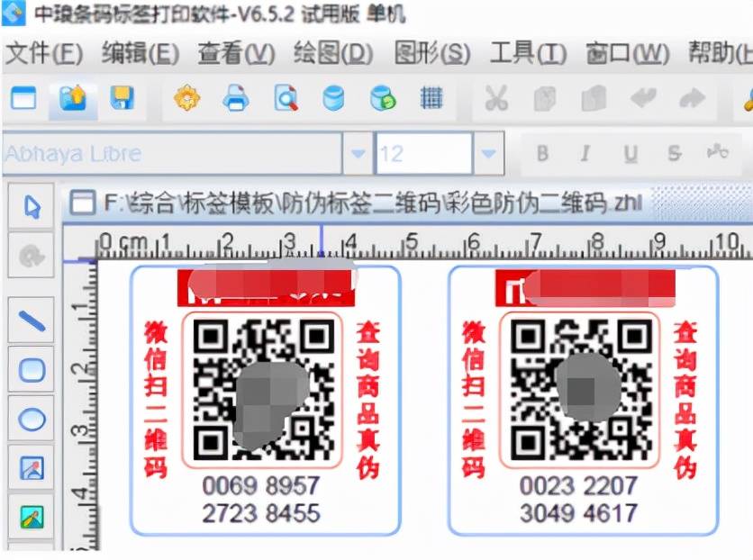Click the cut scissors icon
The image size is (753, 560).
(x=496, y=98)
